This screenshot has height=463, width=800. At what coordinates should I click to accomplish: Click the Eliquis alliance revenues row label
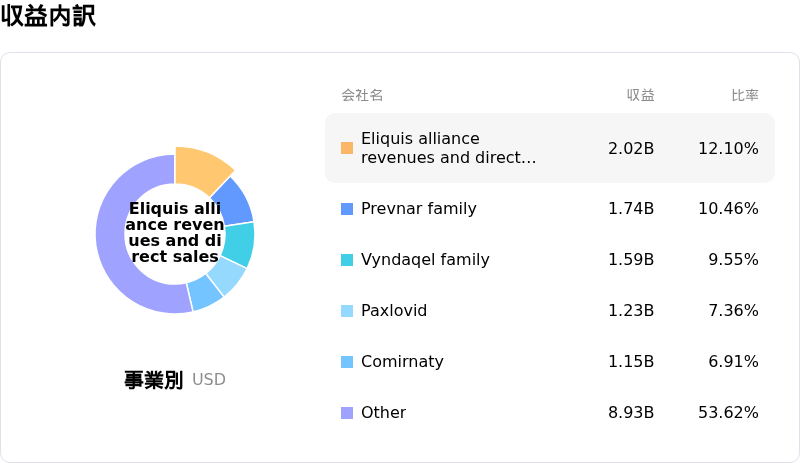click(448, 148)
